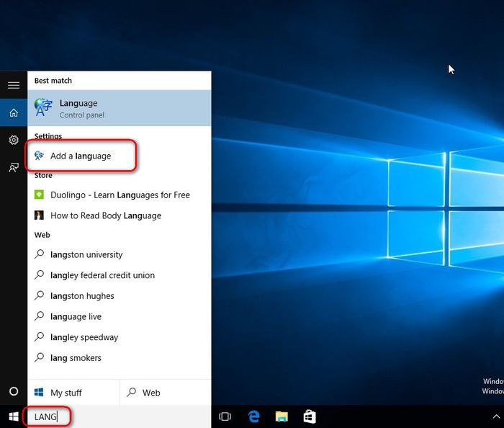Open Task View from the taskbar

[225, 416]
